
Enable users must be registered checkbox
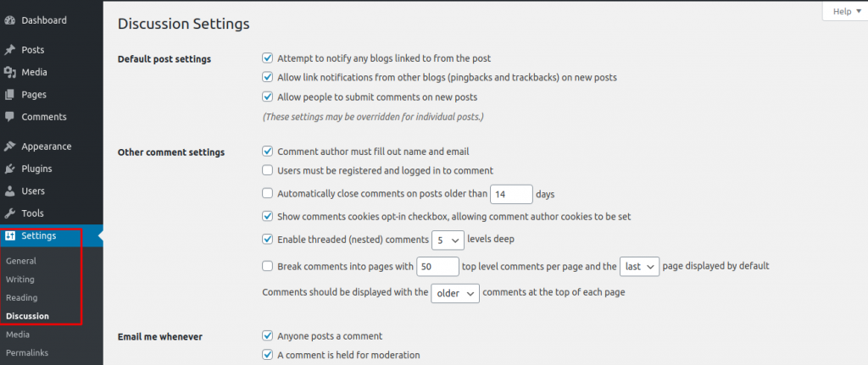tap(268, 170)
